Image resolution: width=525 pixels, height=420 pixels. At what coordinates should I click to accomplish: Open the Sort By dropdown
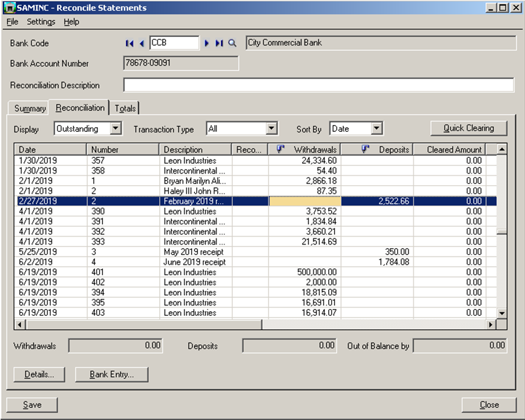tap(377, 128)
